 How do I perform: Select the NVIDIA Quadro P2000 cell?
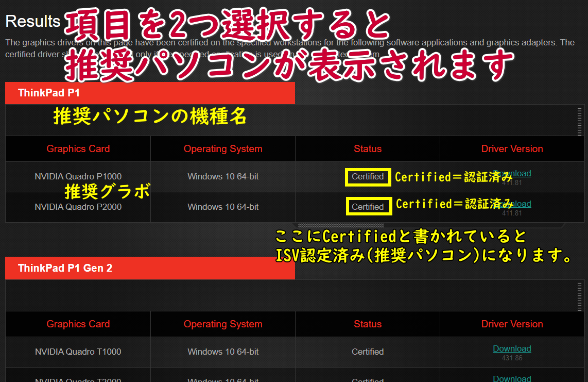pos(78,207)
